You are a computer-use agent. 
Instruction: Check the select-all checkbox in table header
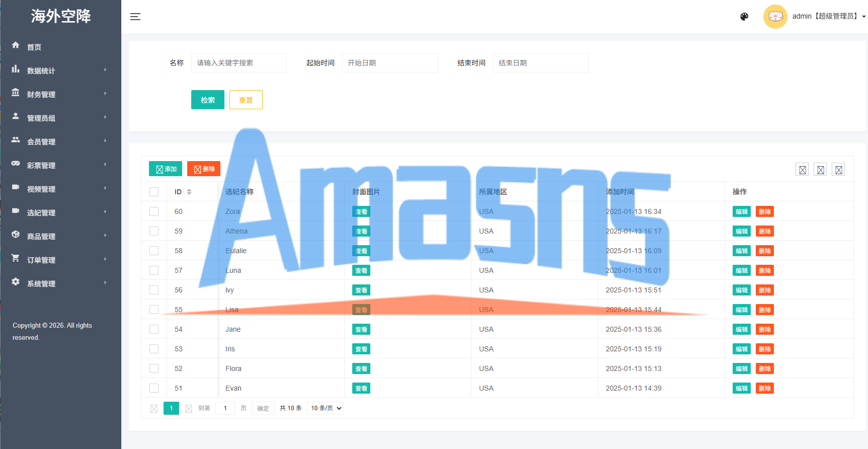[154, 192]
